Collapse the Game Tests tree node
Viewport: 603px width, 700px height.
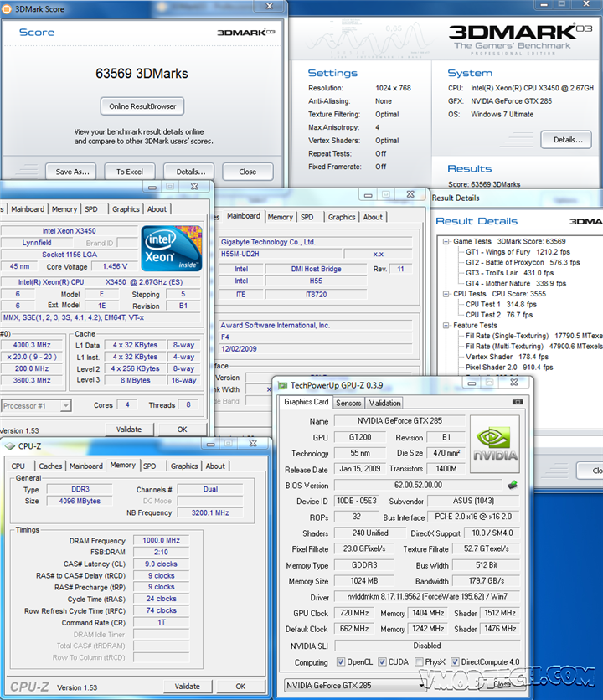pos(446,241)
